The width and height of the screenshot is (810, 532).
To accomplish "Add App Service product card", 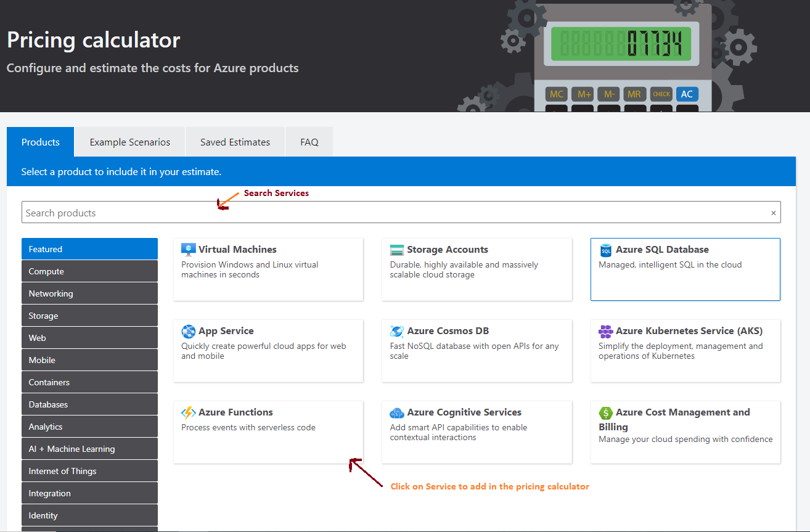I will coord(268,351).
